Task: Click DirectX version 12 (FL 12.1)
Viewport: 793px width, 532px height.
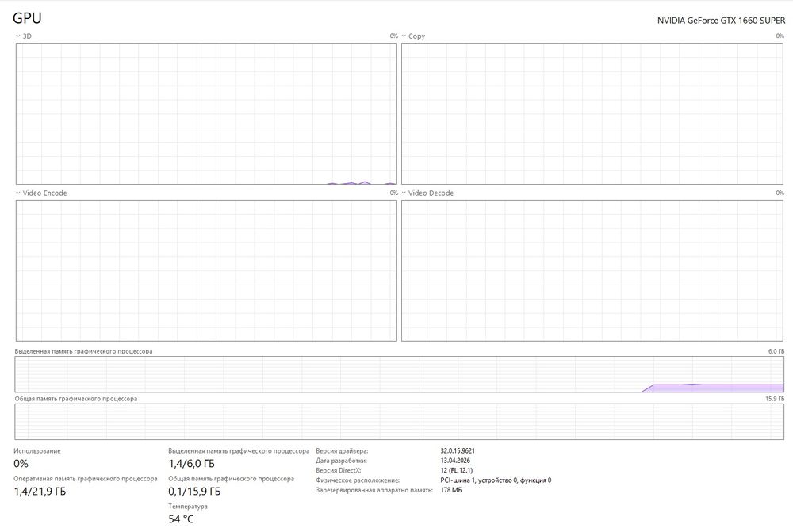Action: (456, 470)
